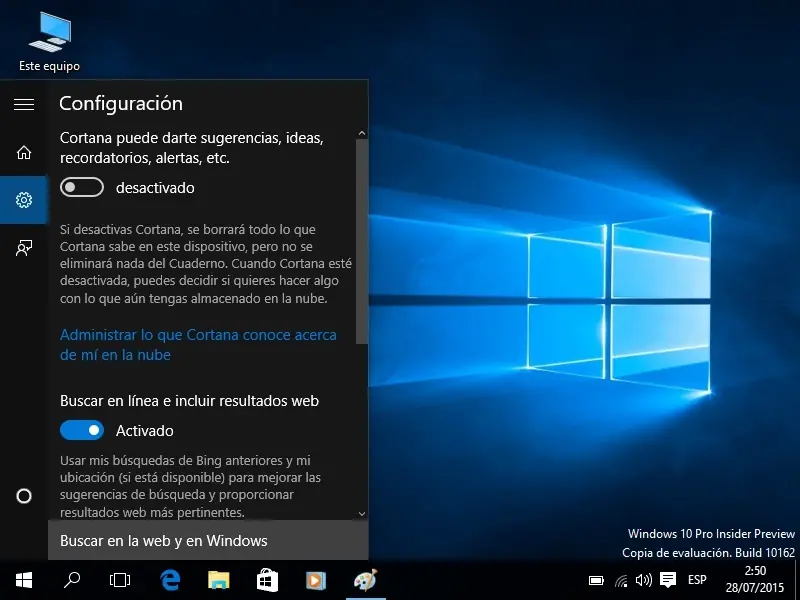
Task: Click the paragraph starting Usar mis búsquedas de Bing
Action: 190,486
